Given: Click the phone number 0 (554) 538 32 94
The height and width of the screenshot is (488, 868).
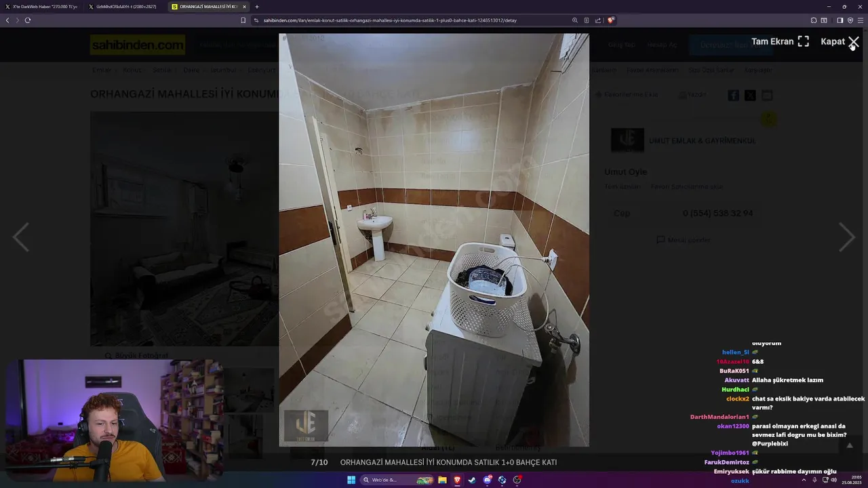Looking at the screenshot, I should click(x=717, y=213).
